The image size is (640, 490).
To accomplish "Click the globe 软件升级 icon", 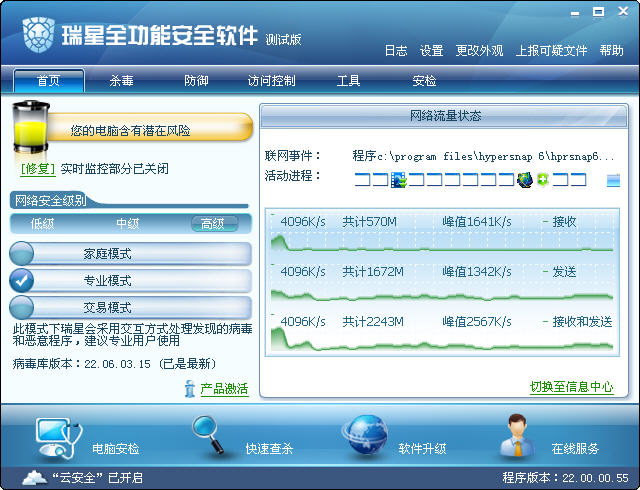I will point(365,435).
